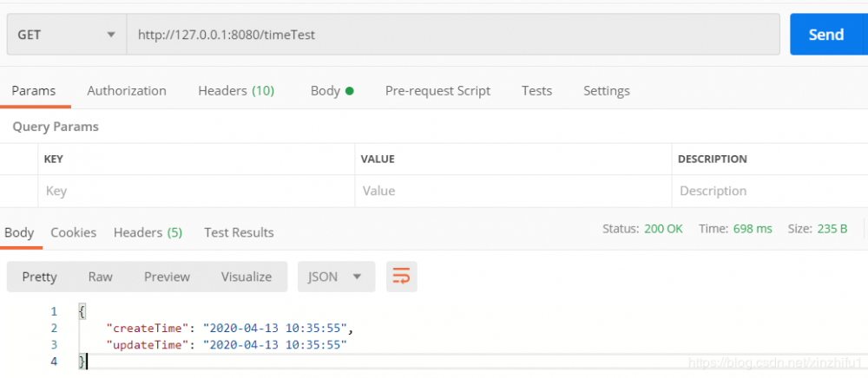Switch response view to Preview
This screenshot has height=378, width=868.
point(167,277)
